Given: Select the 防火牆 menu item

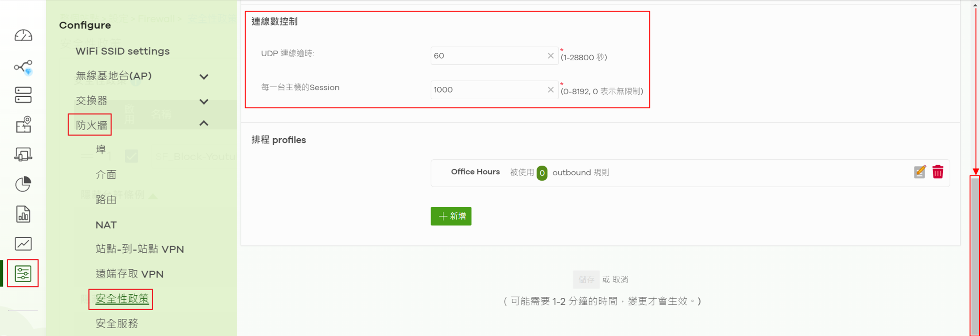Looking at the screenshot, I should 91,125.
